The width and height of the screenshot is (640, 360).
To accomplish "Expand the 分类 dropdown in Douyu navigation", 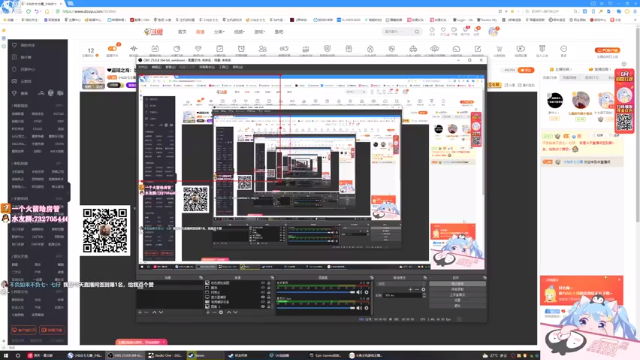I will [219, 31].
